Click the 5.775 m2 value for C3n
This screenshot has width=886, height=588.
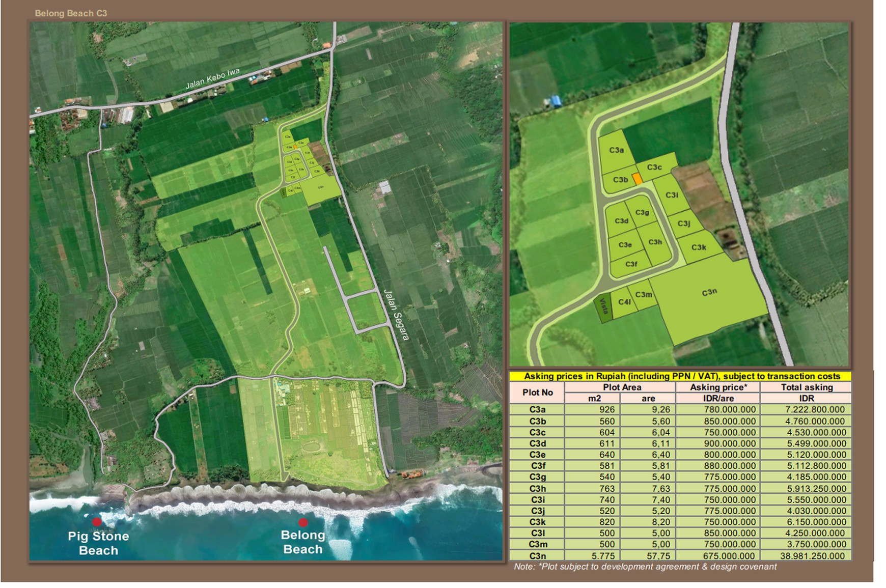pos(603,556)
